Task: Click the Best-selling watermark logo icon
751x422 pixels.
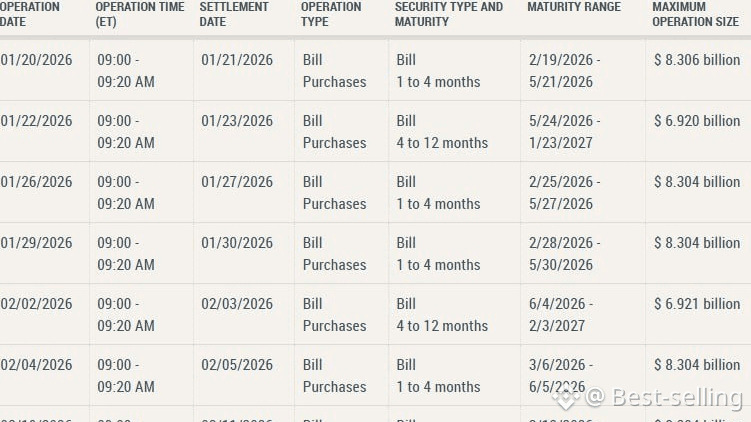Action: pyautogui.click(x=568, y=398)
